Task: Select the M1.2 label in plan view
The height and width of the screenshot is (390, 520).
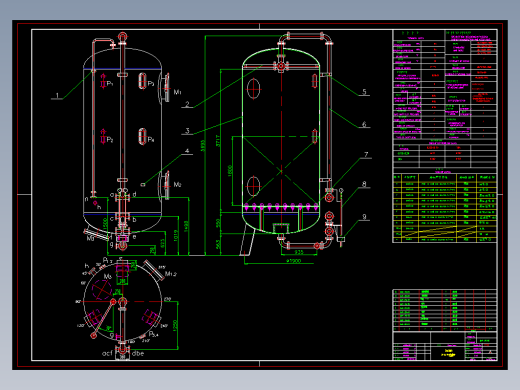Action: click(171, 274)
